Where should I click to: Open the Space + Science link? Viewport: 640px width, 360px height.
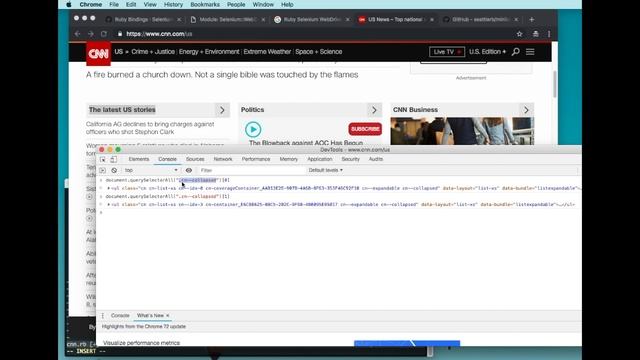point(319,52)
